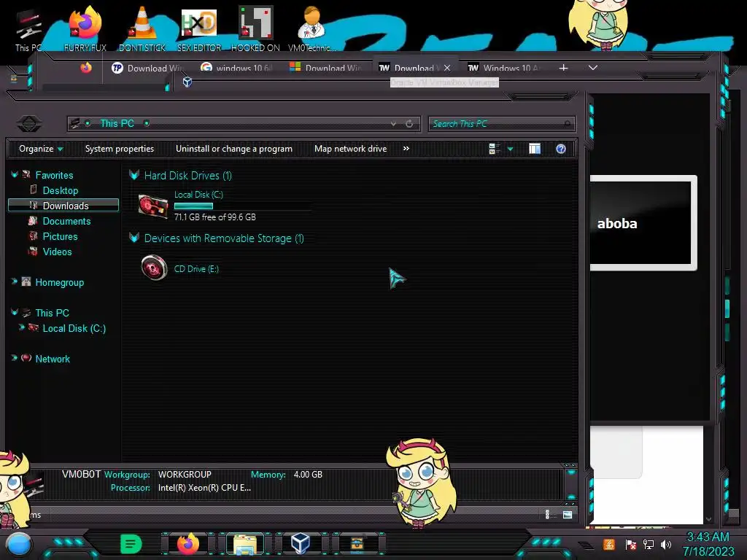
Task: Open more view options dropdown arrow
Action: [x=510, y=149]
